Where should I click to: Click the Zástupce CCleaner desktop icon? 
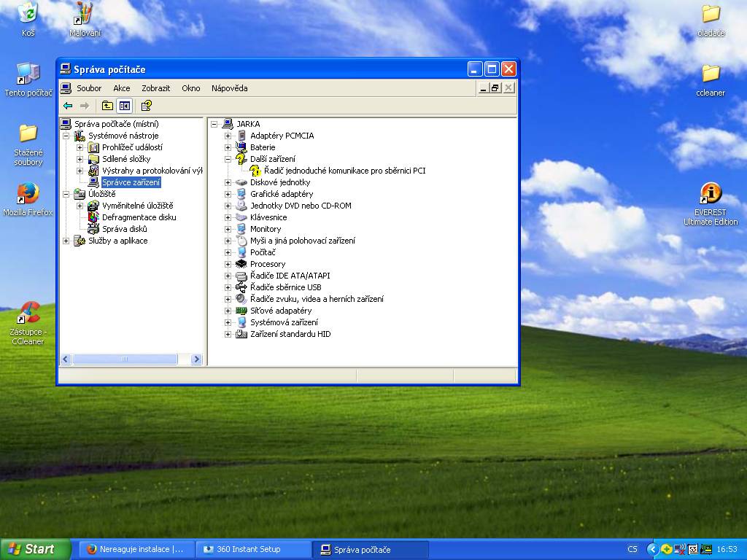28,323
